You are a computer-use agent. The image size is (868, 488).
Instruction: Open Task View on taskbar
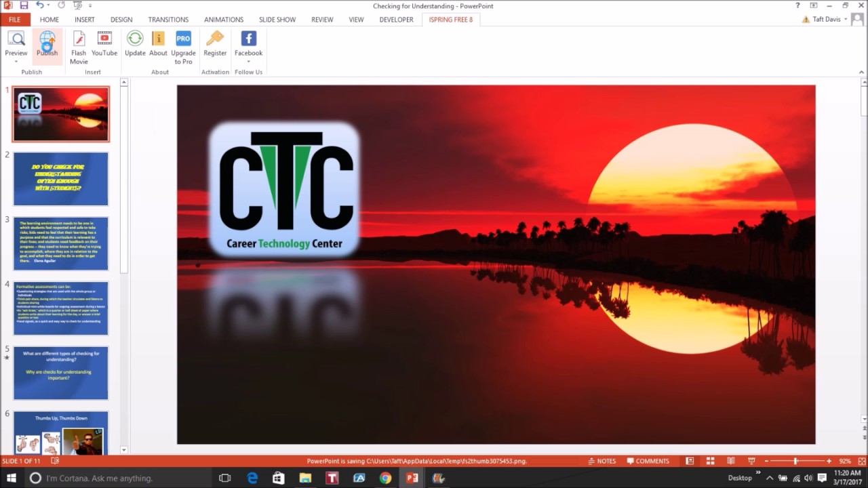(x=225, y=478)
